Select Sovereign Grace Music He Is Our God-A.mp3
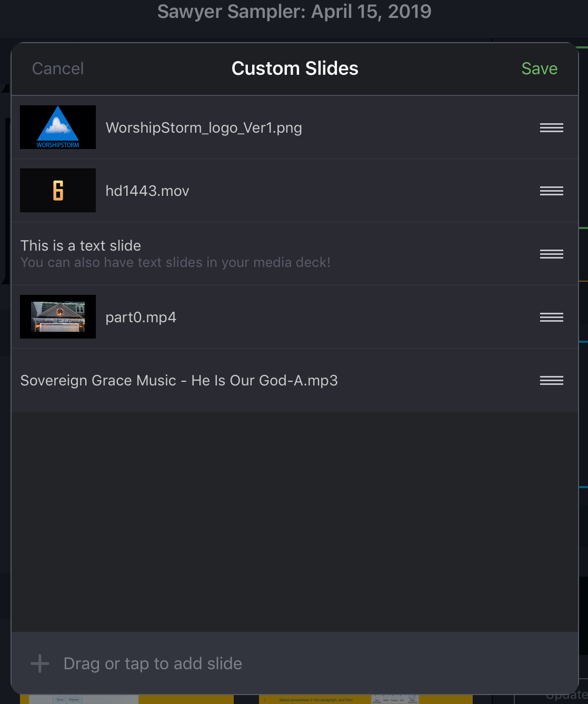588x704 pixels. [x=179, y=380]
